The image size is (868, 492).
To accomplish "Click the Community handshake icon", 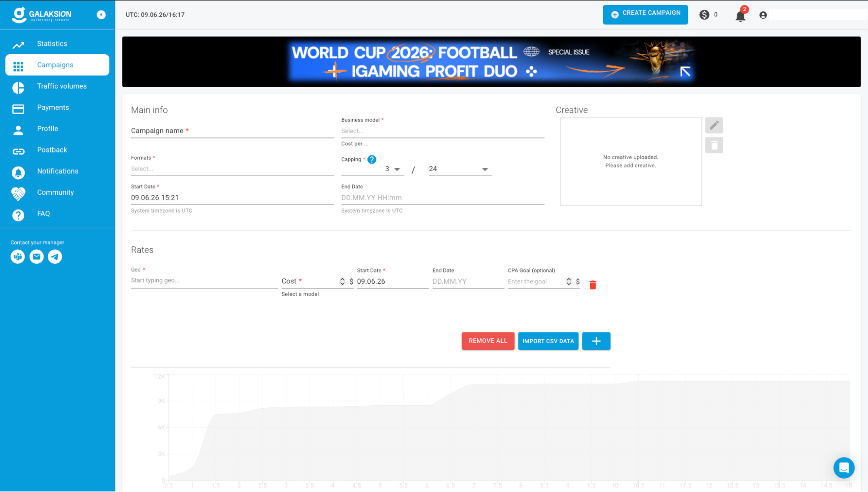I will point(18,193).
